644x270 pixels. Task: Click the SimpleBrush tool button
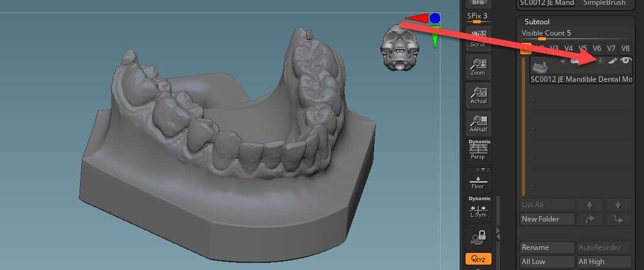pyautogui.click(x=606, y=3)
